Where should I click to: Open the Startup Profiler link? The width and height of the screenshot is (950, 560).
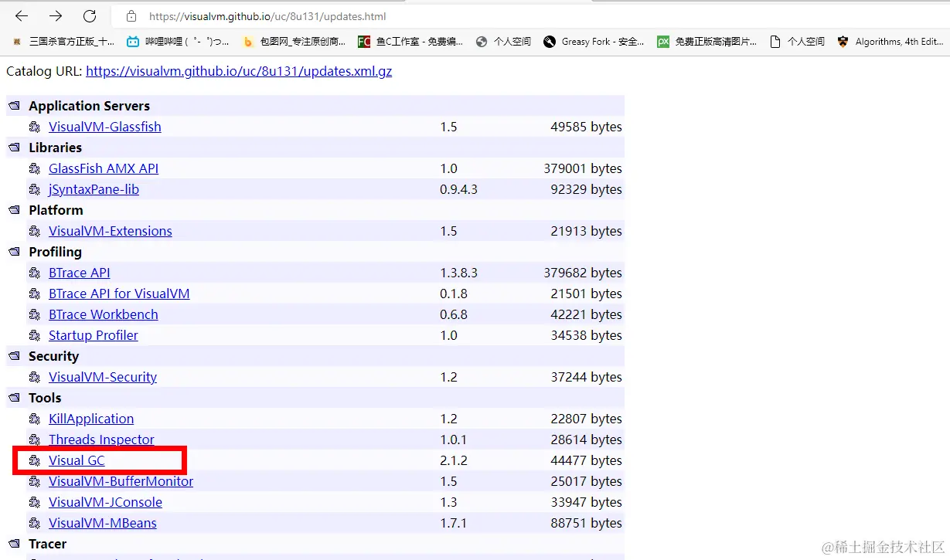tap(94, 335)
